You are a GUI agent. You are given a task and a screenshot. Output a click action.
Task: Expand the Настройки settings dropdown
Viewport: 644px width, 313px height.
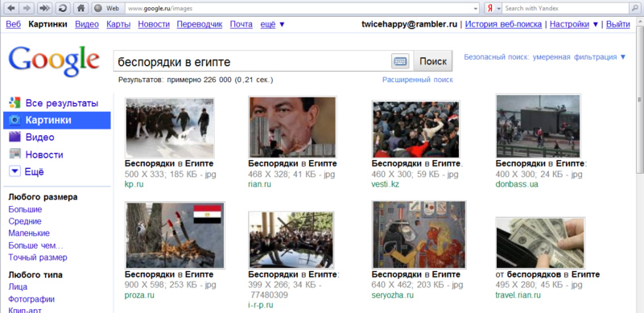[574, 24]
